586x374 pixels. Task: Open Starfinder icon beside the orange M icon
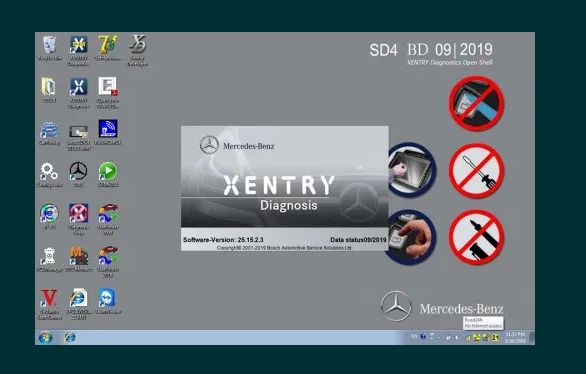tap(108, 262)
